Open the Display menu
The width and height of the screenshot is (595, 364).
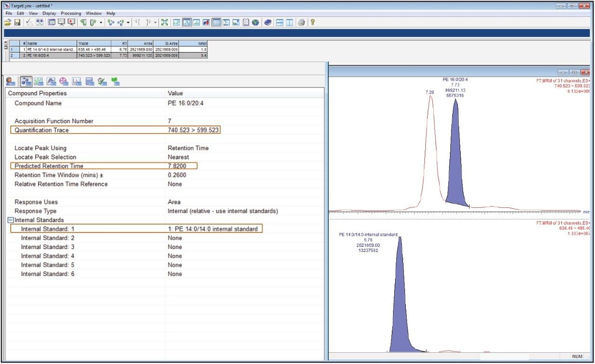[49, 13]
